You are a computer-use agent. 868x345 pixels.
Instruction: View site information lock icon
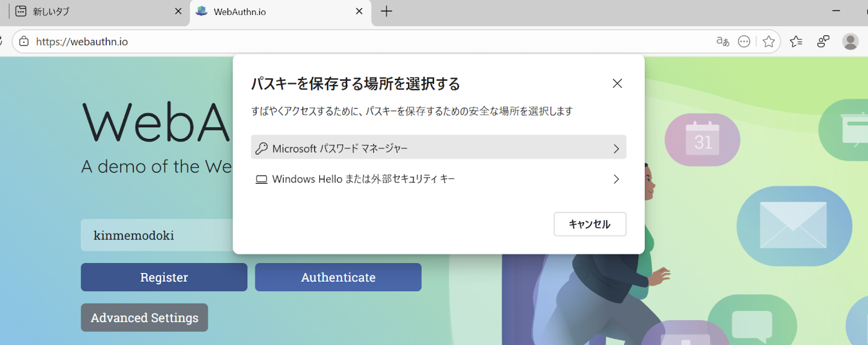(x=24, y=42)
